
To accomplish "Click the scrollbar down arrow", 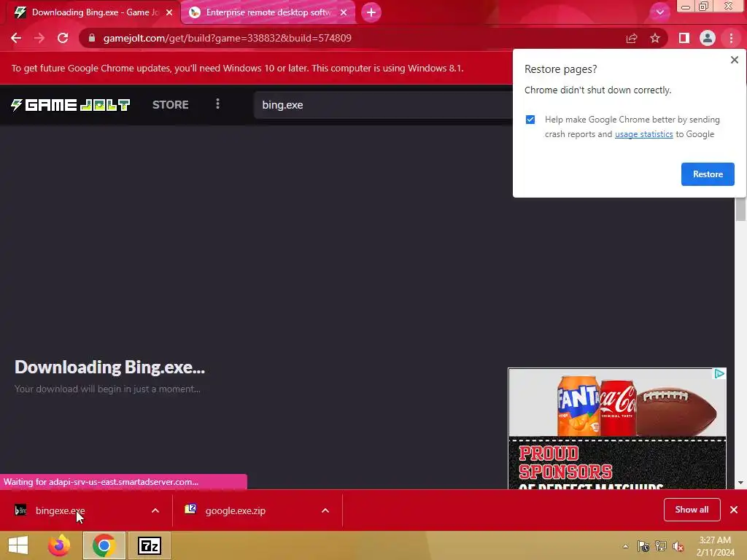I will [740, 483].
